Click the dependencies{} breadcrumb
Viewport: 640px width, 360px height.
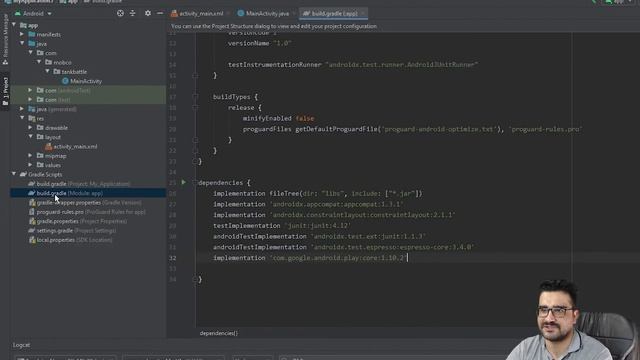[x=219, y=333]
